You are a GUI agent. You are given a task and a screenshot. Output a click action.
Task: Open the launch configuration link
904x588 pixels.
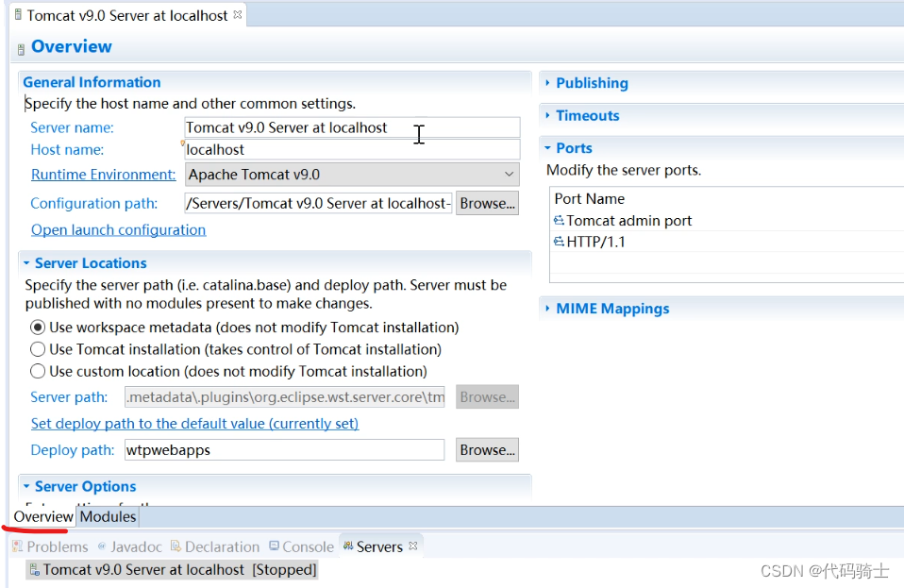[x=118, y=229]
